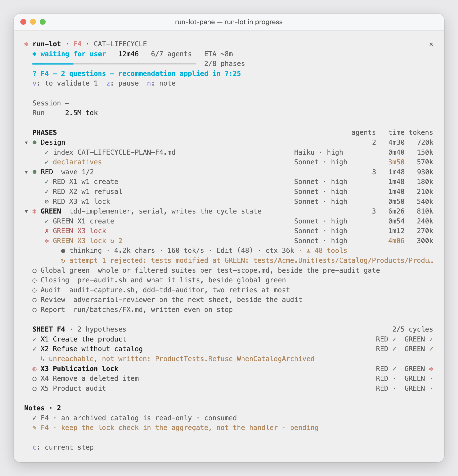Click the c: current step shortcut

(x=63, y=447)
